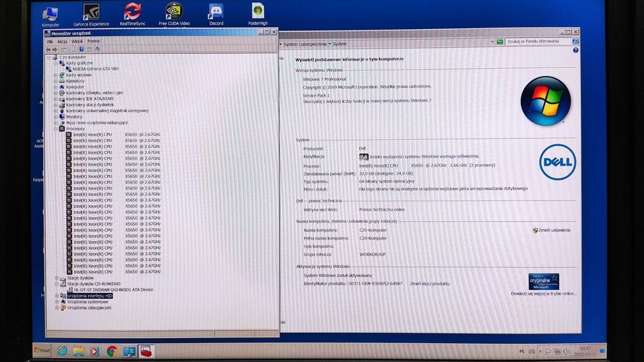The image size is (644, 362).
Task: Select the C20-Komputer root node
Action: (73, 57)
